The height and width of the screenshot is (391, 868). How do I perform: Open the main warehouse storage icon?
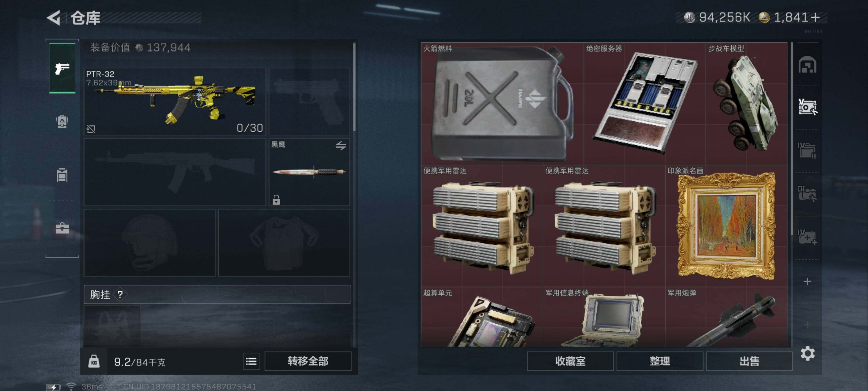point(807,65)
